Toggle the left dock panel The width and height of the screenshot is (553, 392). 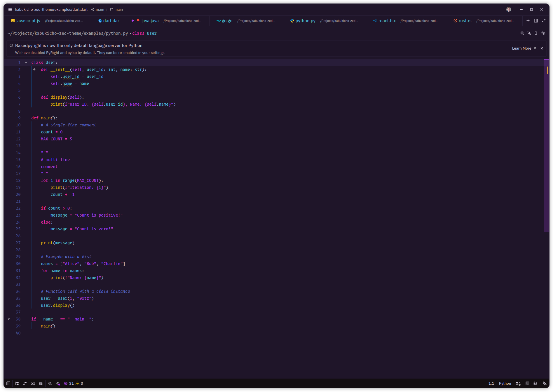[8, 384]
